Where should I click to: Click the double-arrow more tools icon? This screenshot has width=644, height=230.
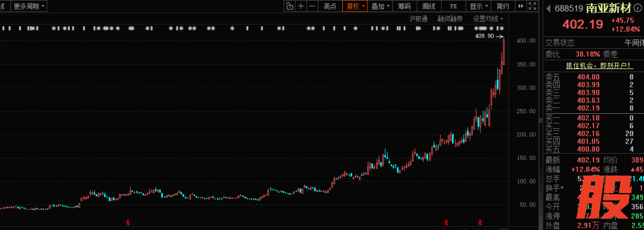pyautogui.click(x=521, y=6)
